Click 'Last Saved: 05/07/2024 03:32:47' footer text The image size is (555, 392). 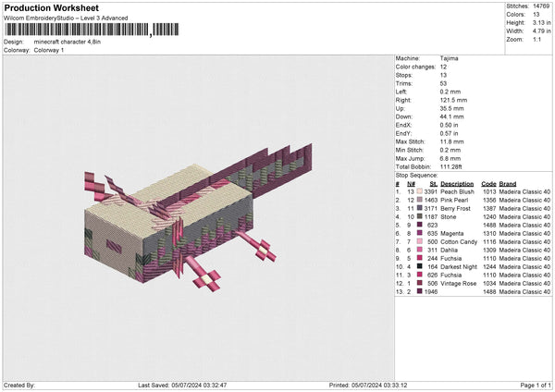tap(182, 385)
